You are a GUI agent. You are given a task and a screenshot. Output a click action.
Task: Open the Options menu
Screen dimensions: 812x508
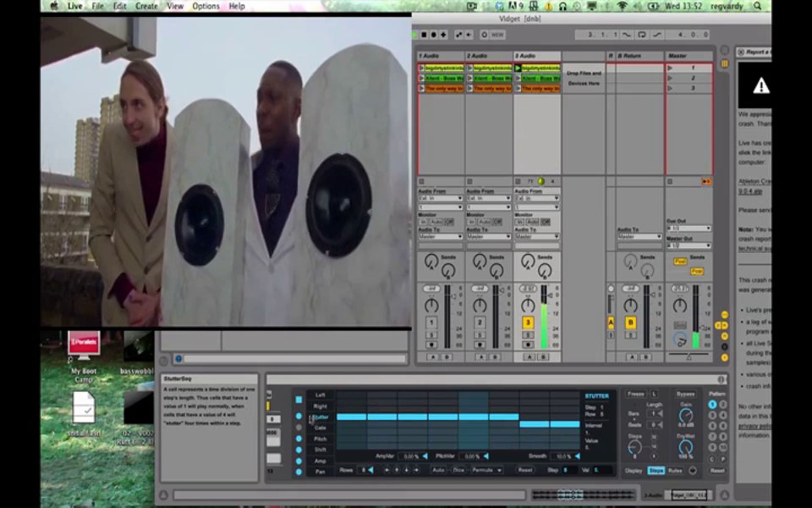[x=206, y=6]
